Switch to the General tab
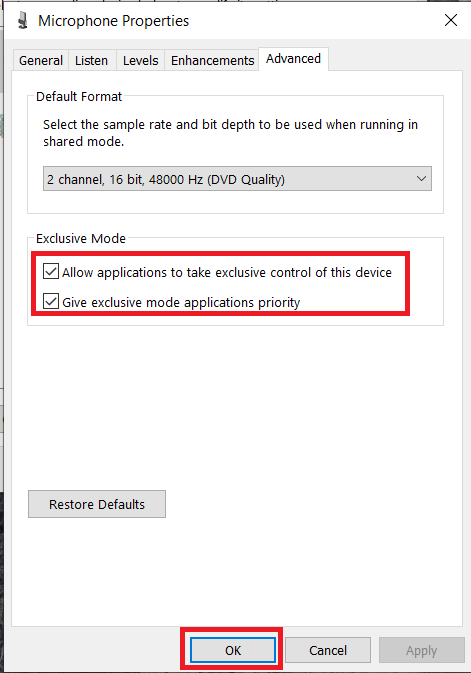Screen dimensions: 471x673 pos(41,60)
